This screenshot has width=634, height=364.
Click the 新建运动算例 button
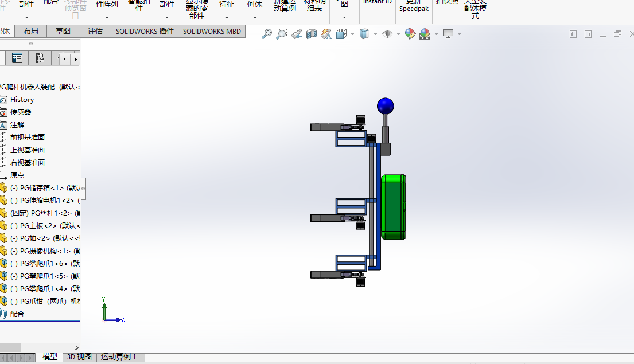[285, 6]
